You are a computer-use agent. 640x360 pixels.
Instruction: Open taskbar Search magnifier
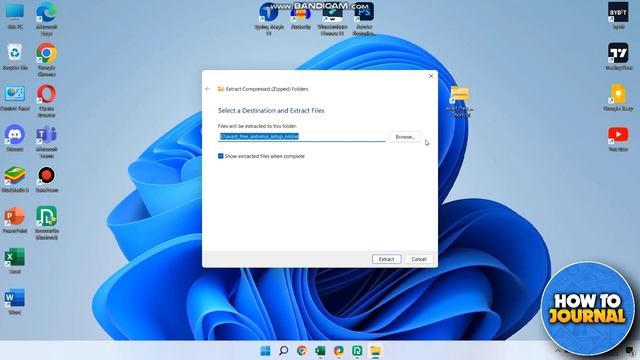pos(283,351)
